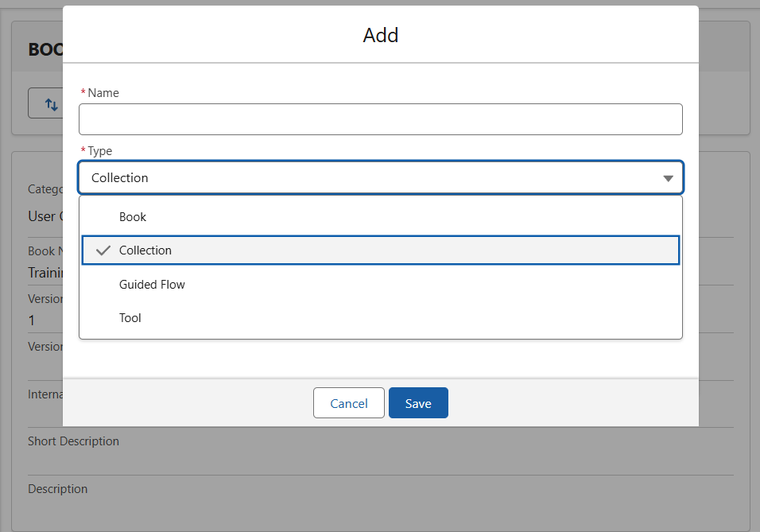Screen dimensions: 760x532
Task: Click the partially visible Training link
Action: pyautogui.click(x=45, y=273)
